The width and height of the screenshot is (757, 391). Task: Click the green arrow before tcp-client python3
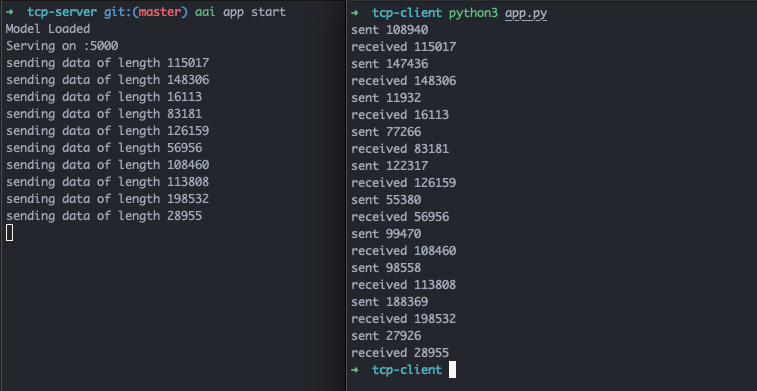(355, 13)
